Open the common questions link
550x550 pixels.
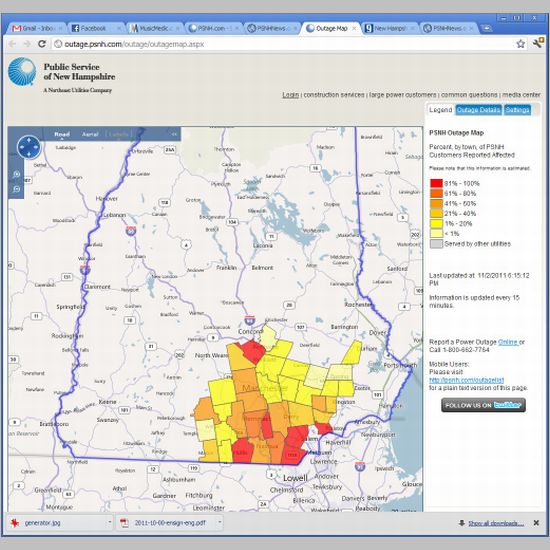tap(469, 95)
